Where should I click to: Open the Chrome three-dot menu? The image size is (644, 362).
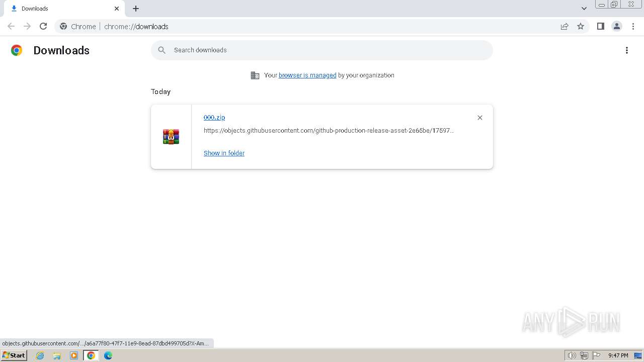coord(633,26)
